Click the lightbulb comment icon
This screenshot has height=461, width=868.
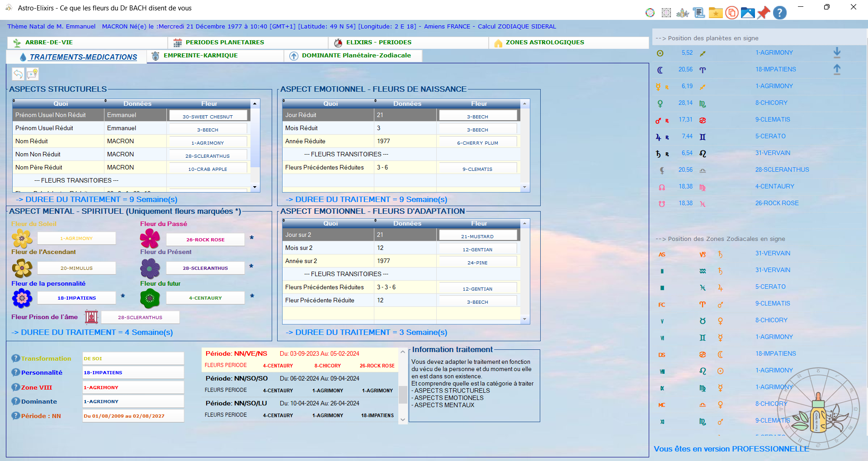coord(33,74)
